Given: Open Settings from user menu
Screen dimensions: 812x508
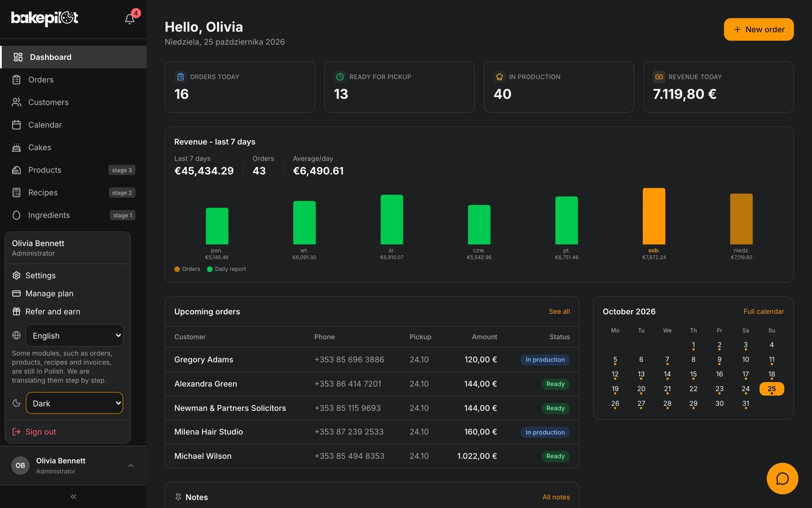Looking at the screenshot, I should (68, 275).
